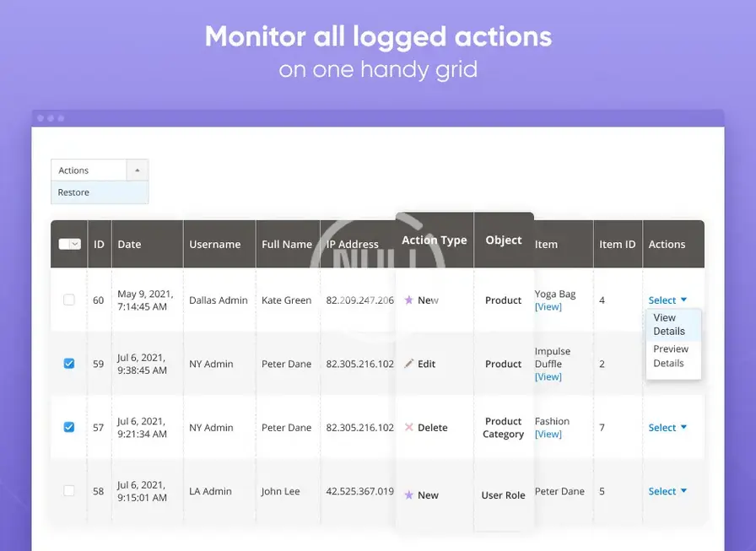This screenshot has width=756, height=551.
Task: Open the Select dropdown for Fashion row
Action: pos(667,428)
